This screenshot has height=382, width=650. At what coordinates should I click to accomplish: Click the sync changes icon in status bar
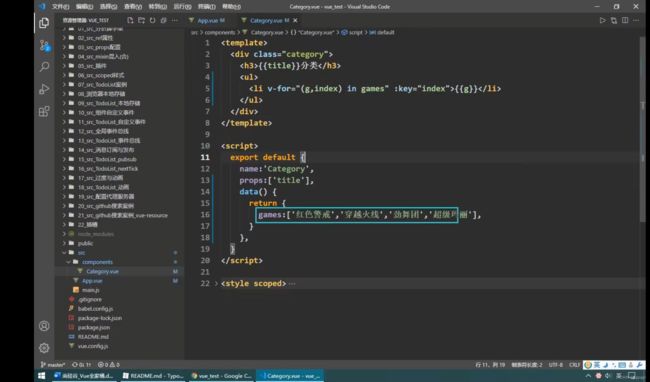tap(81, 365)
